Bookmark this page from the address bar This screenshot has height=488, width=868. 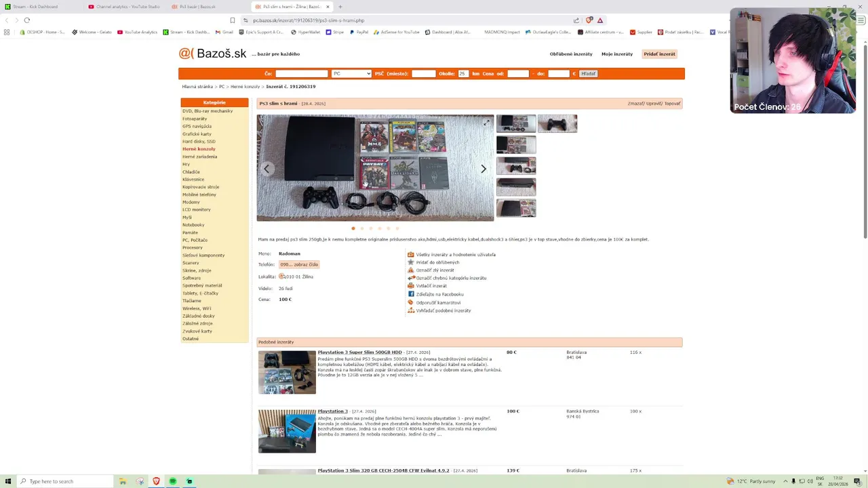(x=233, y=20)
